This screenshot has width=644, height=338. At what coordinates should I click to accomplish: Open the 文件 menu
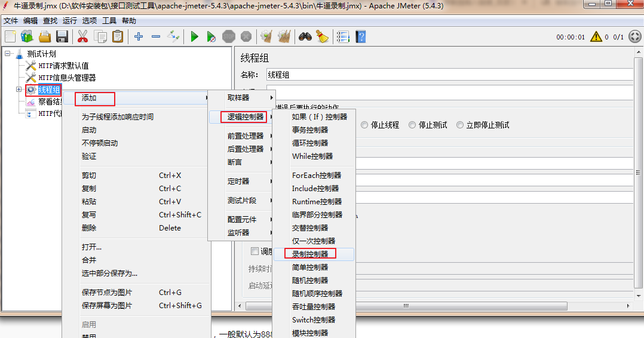pyautogui.click(x=11, y=20)
